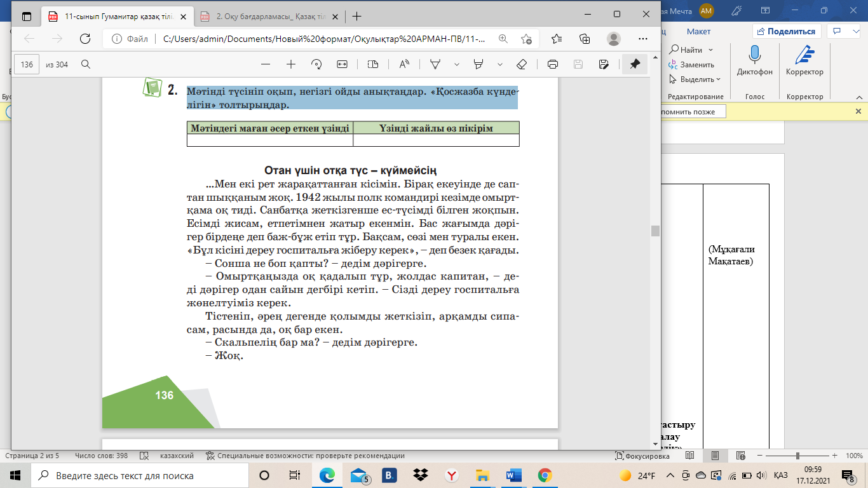The width and height of the screenshot is (868, 488).
Task: Print the PDF document
Action: tap(553, 64)
